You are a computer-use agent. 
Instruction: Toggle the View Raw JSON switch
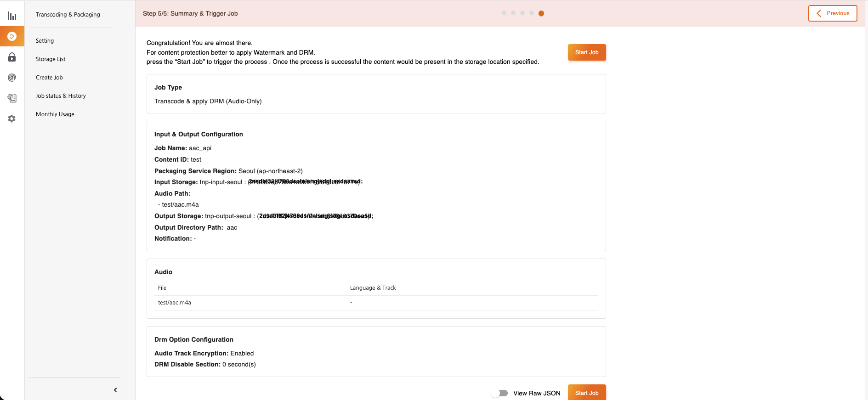click(500, 393)
